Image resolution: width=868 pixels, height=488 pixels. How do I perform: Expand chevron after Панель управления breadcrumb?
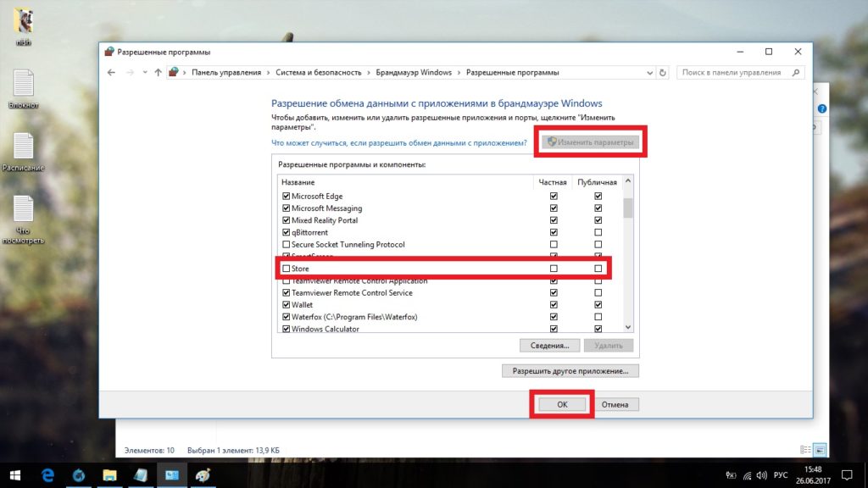[x=269, y=73]
